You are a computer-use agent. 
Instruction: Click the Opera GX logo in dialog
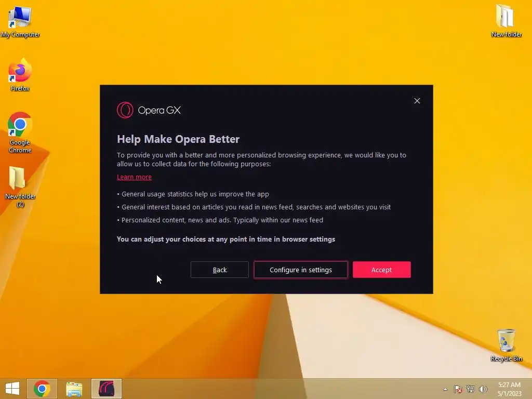click(x=149, y=110)
